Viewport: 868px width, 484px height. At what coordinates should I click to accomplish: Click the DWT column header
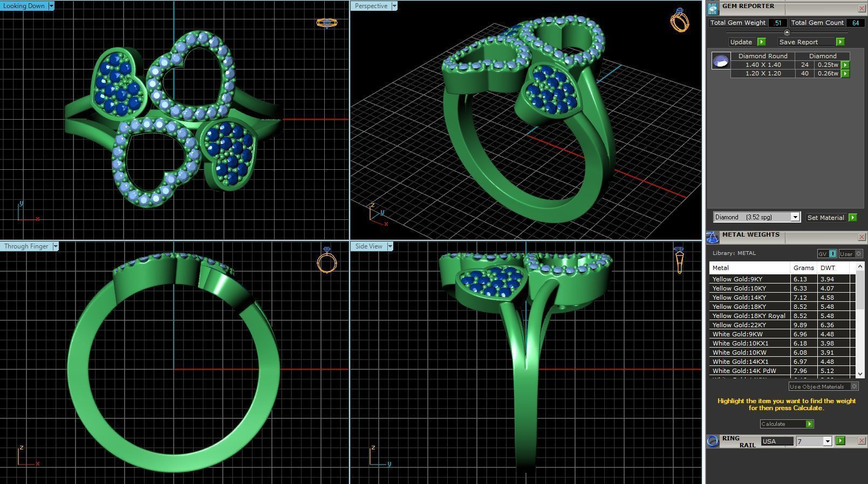click(834, 267)
